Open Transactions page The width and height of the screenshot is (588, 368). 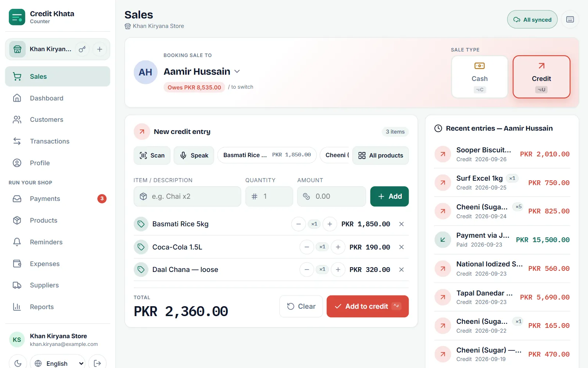58,141
